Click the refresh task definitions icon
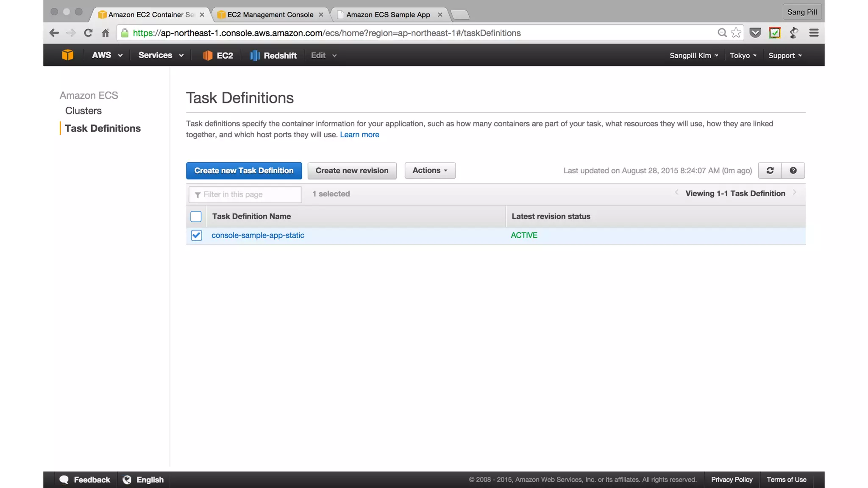The height and width of the screenshot is (488, 868). coord(770,170)
